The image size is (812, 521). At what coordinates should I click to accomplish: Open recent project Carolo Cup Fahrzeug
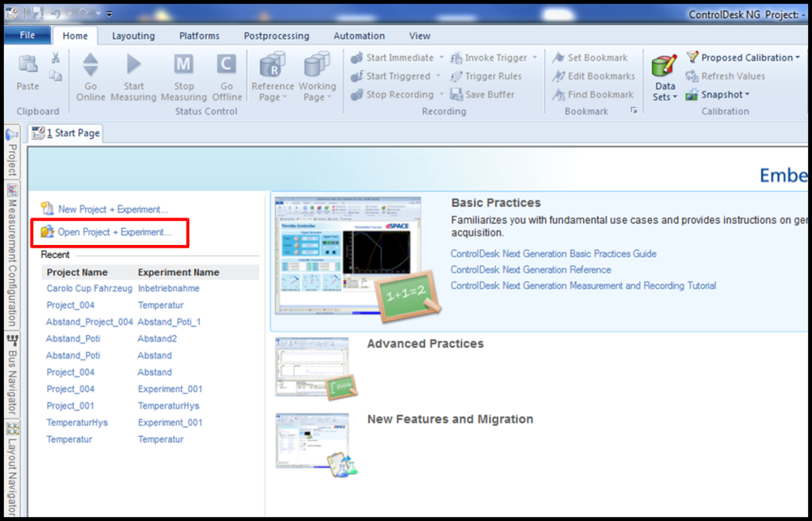coord(89,288)
